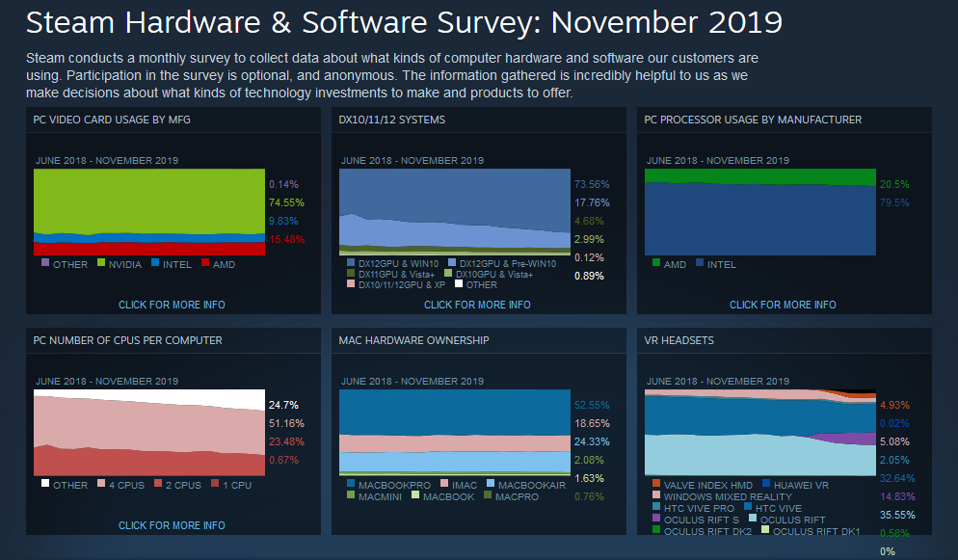The height and width of the screenshot is (560, 958).
Task: Select the OCULUS RIFT DK1 legend swatch
Action: pos(765,529)
